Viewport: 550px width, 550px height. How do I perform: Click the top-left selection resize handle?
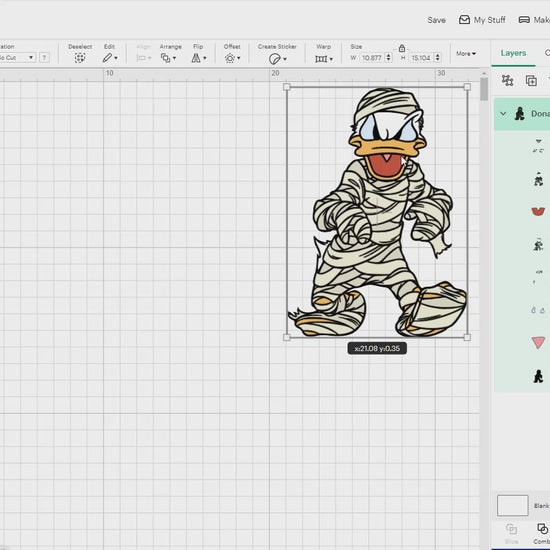(287, 87)
